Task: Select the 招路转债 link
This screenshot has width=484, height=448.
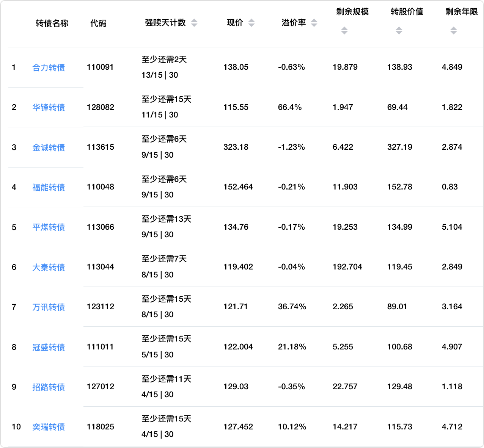Action: (49, 387)
